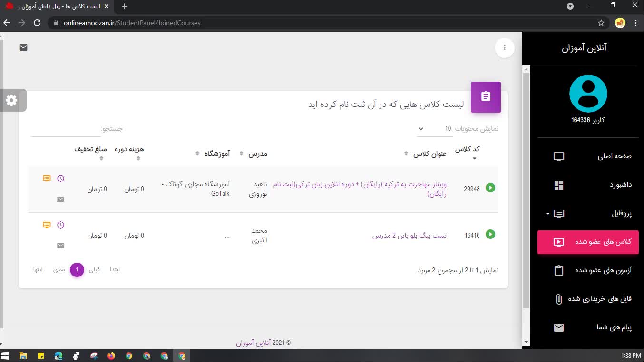Click the mail envelope icon at the top left
644x362 pixels.
pos(23,48)
